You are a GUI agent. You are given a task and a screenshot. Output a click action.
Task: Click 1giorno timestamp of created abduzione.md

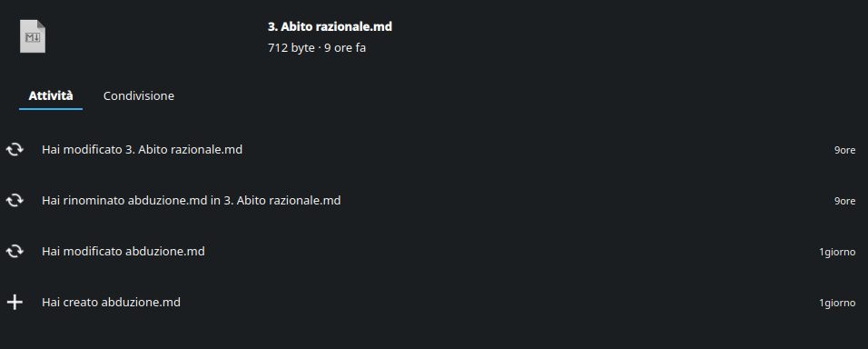837,303
